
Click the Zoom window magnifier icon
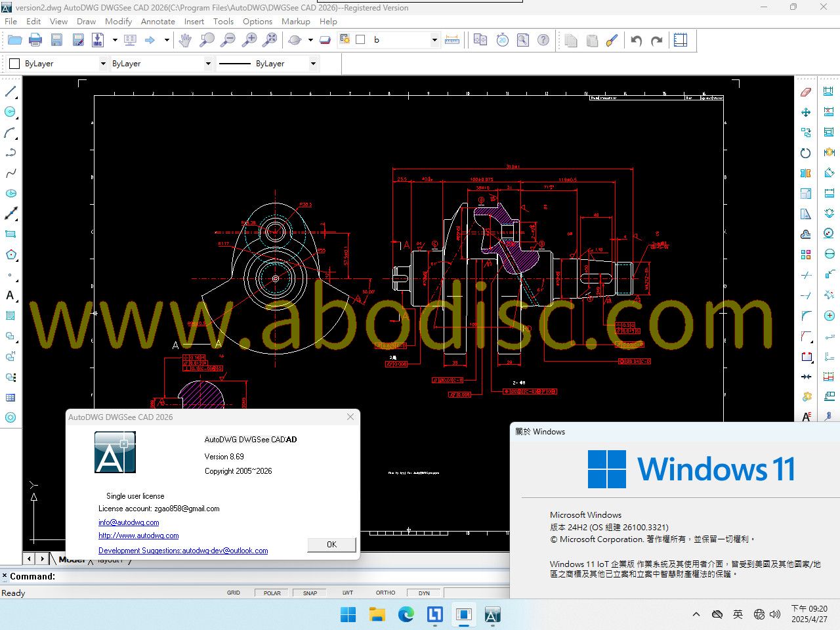click(x=207, y=40)
